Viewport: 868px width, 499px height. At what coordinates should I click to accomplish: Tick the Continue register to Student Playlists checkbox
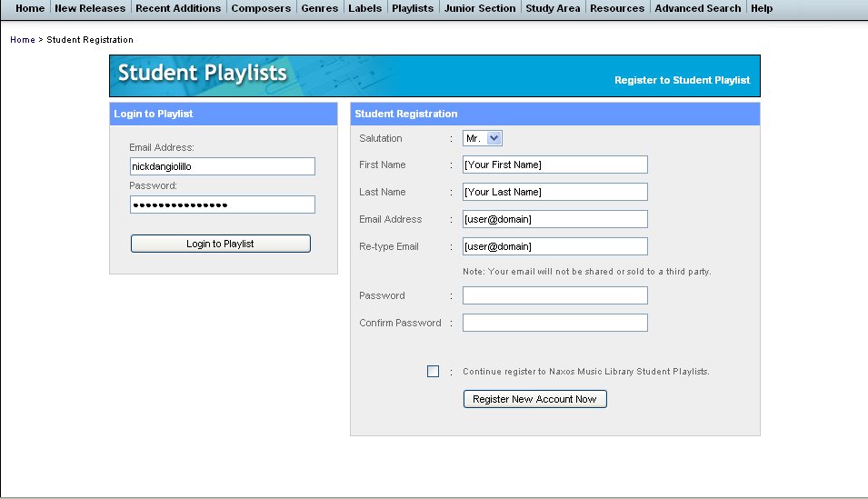coord(433,372)
